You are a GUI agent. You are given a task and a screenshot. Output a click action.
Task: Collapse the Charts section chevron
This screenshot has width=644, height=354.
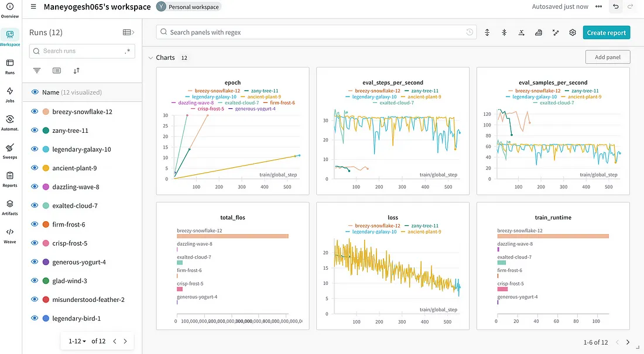150,58
